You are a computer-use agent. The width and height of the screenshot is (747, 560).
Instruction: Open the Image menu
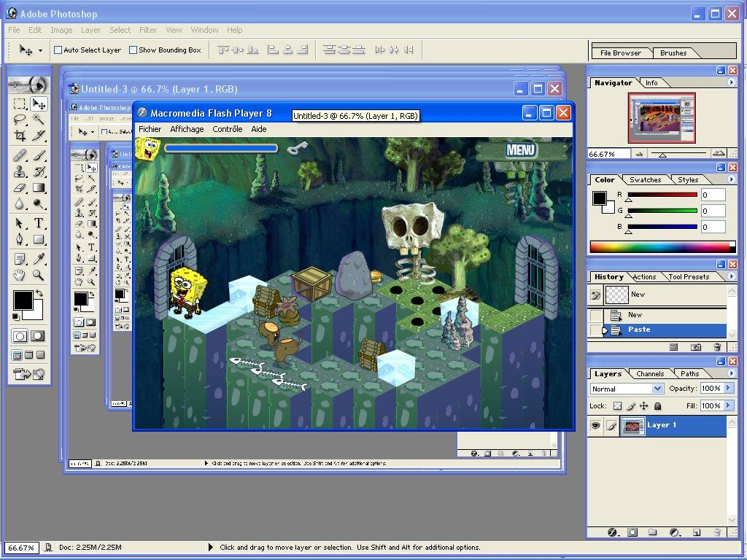click(x=61, y=29)
